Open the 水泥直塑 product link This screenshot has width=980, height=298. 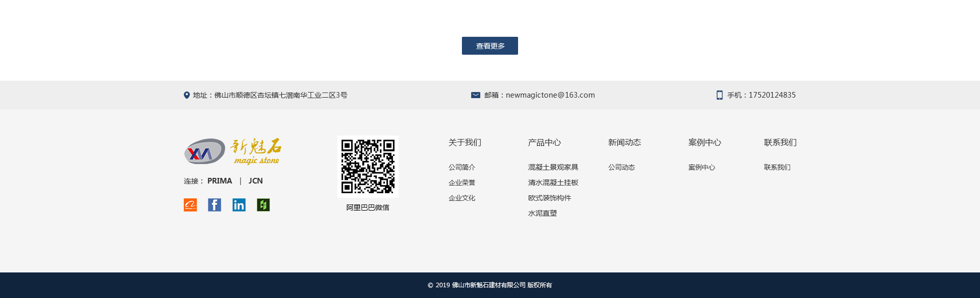coord(542,213)
